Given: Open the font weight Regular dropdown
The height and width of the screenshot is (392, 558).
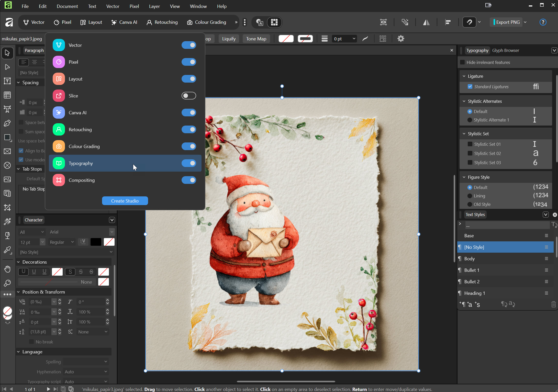Looking at the screenshot, I should tap(62, 242).
